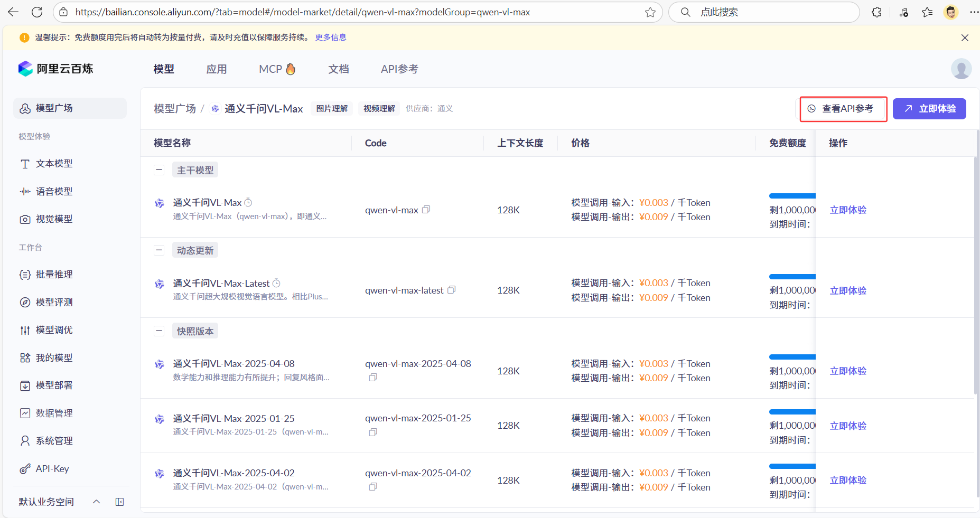
Task: Collapse the 动态更新 group
Action: tap(159, 250)
